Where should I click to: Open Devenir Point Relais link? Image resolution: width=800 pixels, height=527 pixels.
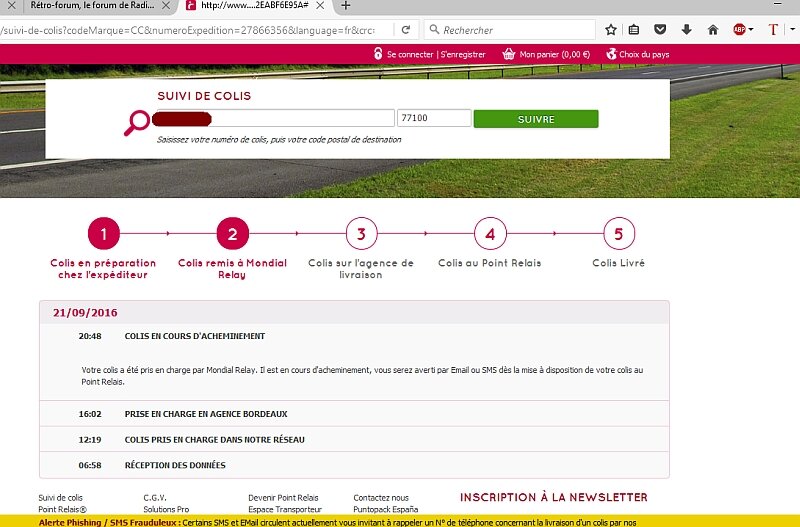(283, 497)
